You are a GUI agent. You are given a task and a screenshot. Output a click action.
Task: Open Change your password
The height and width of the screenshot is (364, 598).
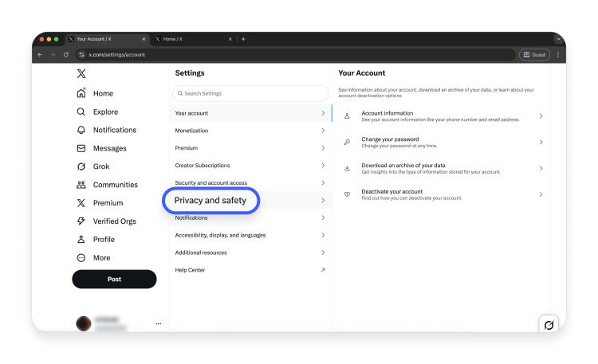click(441, 142)
